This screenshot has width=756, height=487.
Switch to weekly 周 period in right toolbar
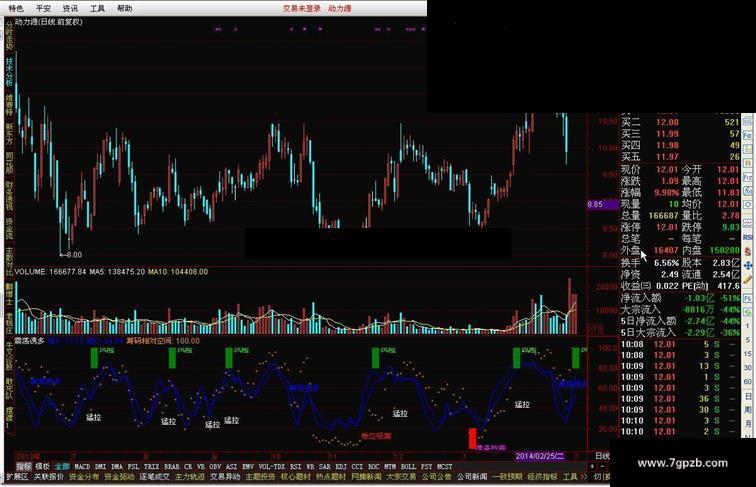coord(748,410)
